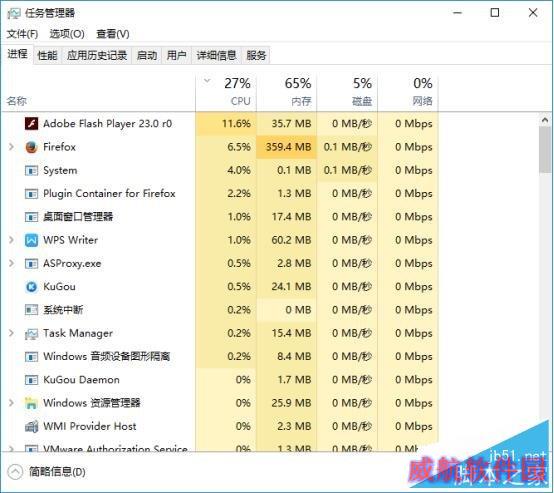Click the ASProxy.exe process icon
The height and width of the screenshot is (493, 554).
point(31,264)
